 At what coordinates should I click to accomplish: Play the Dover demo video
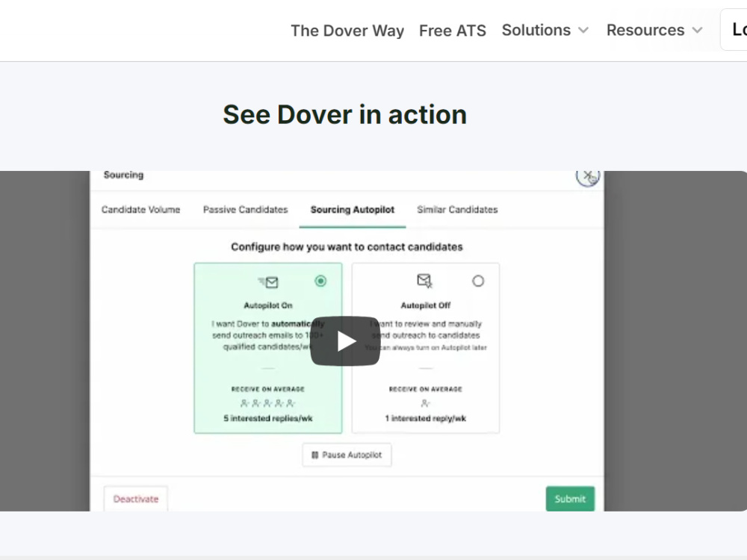click(x=345, y=341)
